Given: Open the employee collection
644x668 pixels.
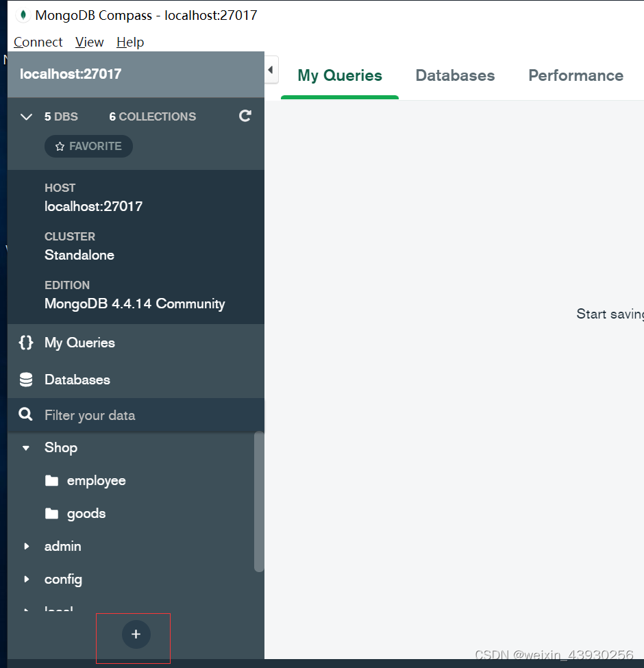Looking at the screenshot, I should pyautogui.click(x=97, y=481).
